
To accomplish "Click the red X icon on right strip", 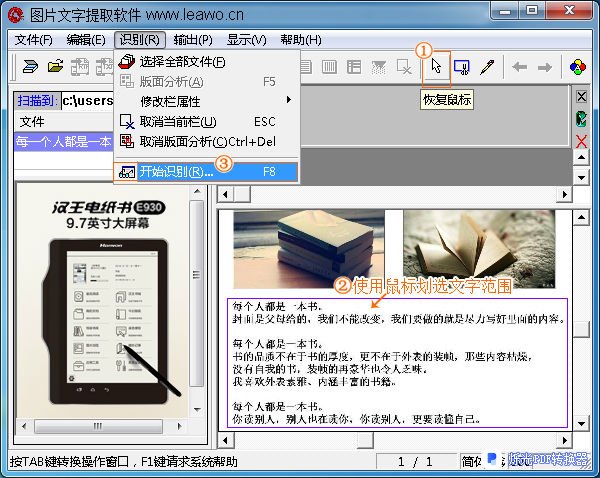I will [x=581, y=141].
